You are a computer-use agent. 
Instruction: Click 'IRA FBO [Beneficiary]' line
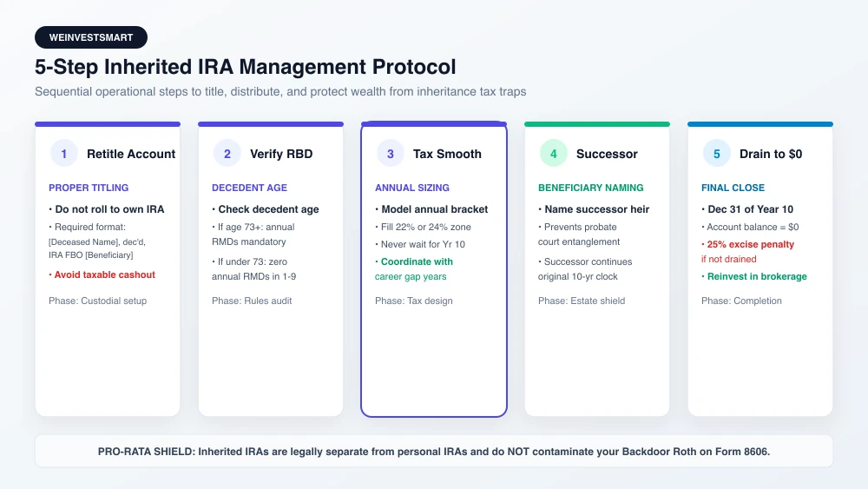coord(91,255)
